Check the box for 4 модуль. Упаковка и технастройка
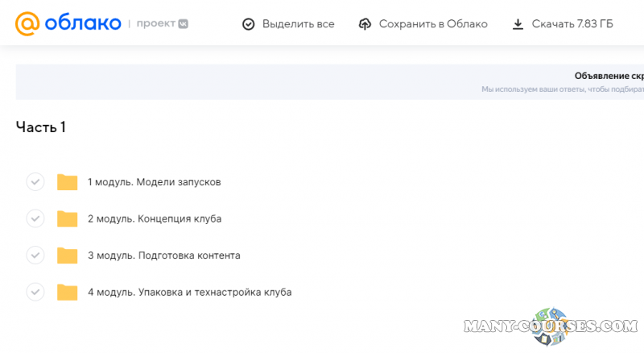This screenshot has height=353, width=644. pos(35,292)
